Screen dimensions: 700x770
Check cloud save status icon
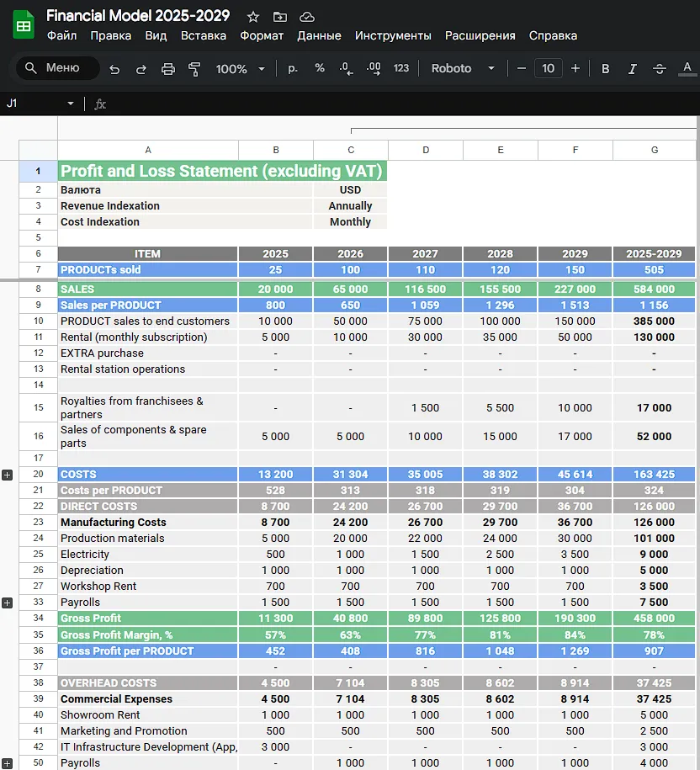[x=307, y=17]
